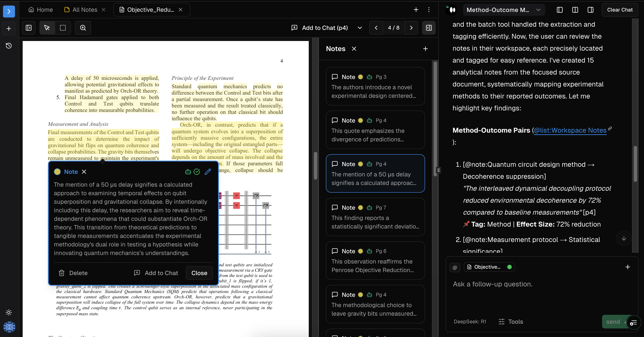The height and width of the screenshot is (337, 644).
Task: Open the three-dot tab options menu
Action: point(429,10)
